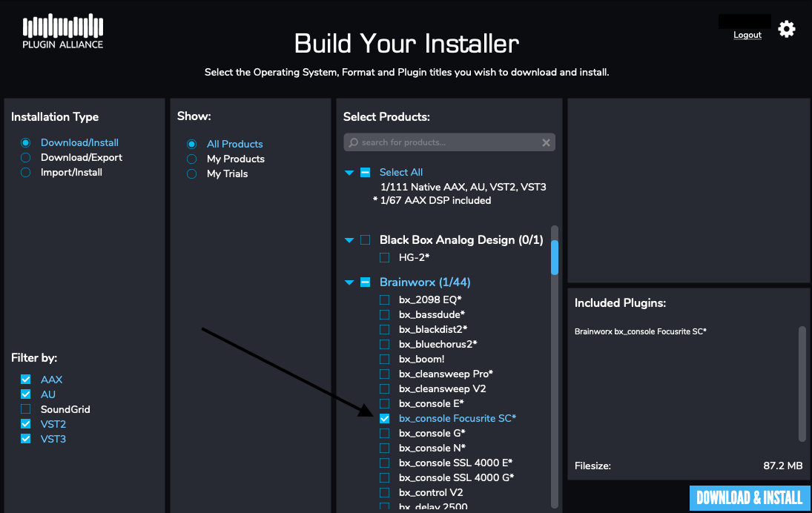The width and height of the screenshot is (812, 513).
Task: Check the HG-2* plugin box
Action: (x=384, y=257)
